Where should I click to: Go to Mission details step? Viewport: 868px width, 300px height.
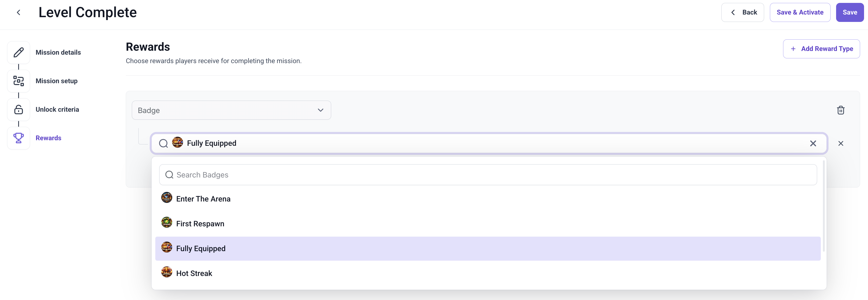(58, 52)
